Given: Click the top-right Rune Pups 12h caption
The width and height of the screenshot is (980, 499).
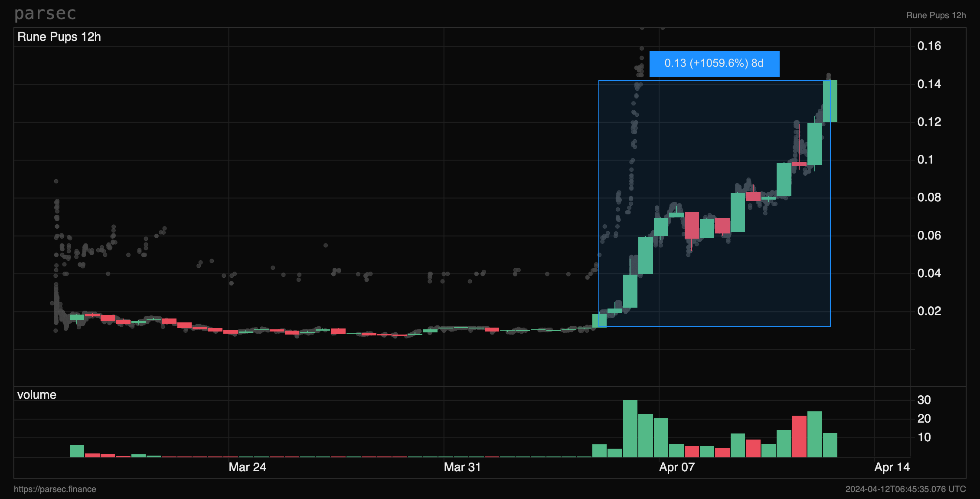Looking at the screenshot, I should [936, 15].
